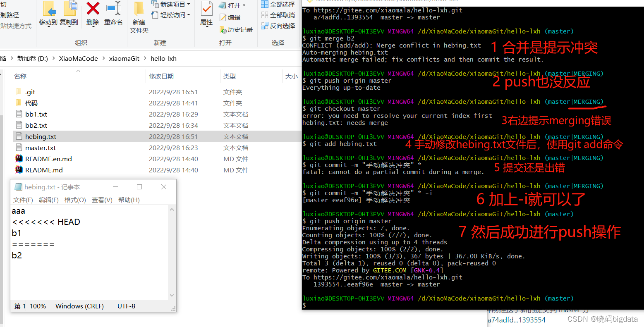
Task: Close the hebing.txt Notepad window
Action: [164, 187]
